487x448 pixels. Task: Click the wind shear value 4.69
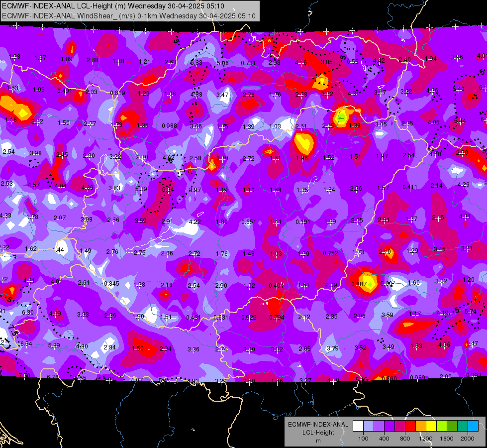[x=55, y=314]
